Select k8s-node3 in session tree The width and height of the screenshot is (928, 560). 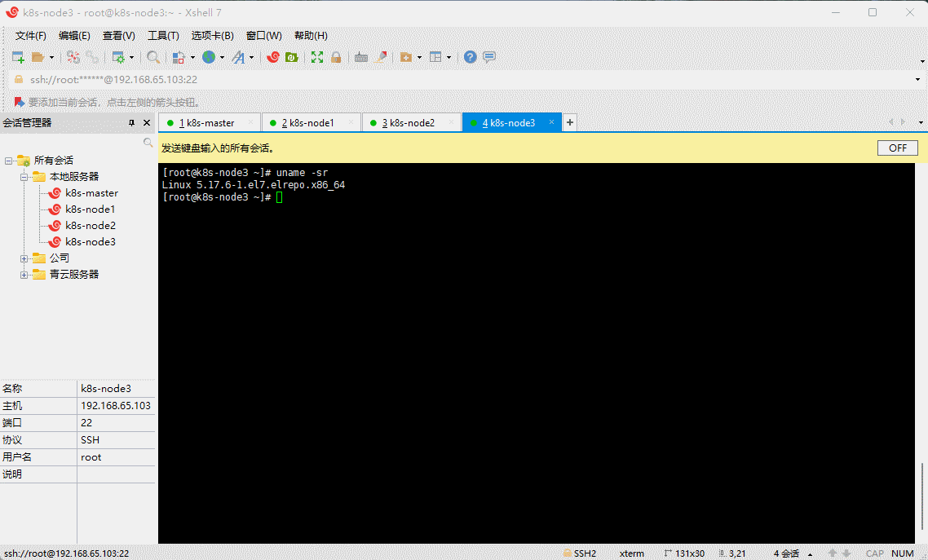(90, 242)
